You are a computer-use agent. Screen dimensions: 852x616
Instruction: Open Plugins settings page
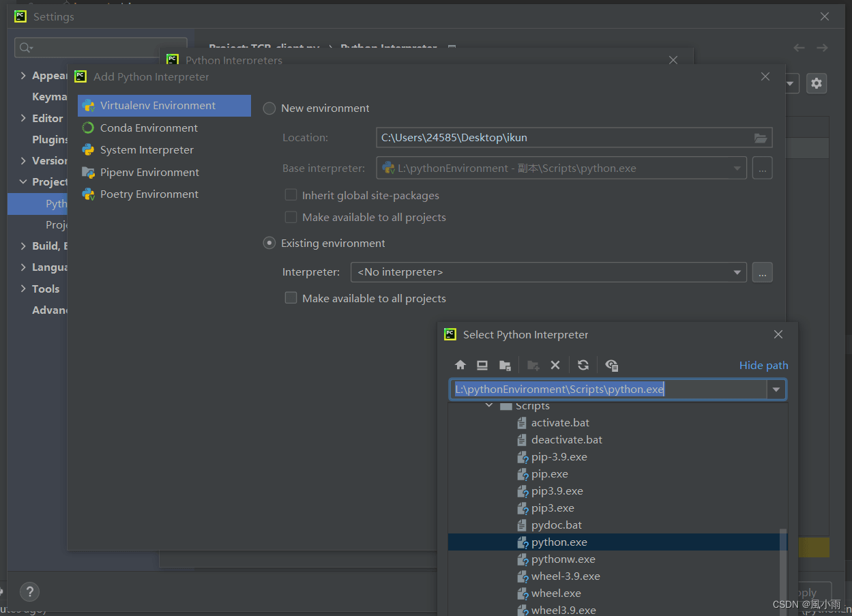[50, 139]
